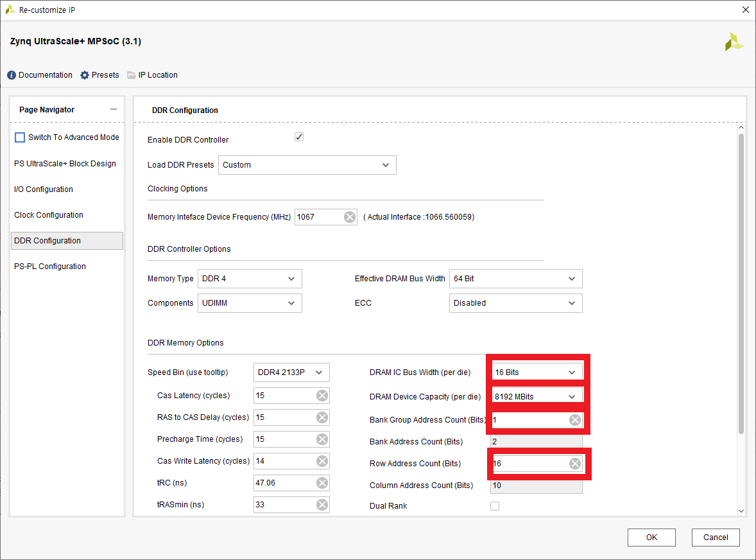Click the scrollbar down arrow
The image size is (756, 560).
[741, 511]
